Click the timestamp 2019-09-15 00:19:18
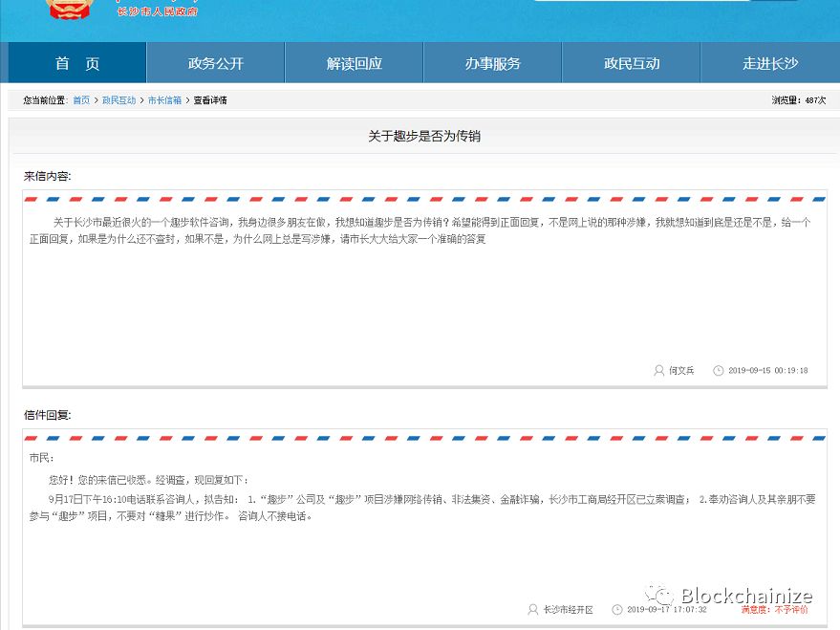840x630 pixels. coord(768,370)
